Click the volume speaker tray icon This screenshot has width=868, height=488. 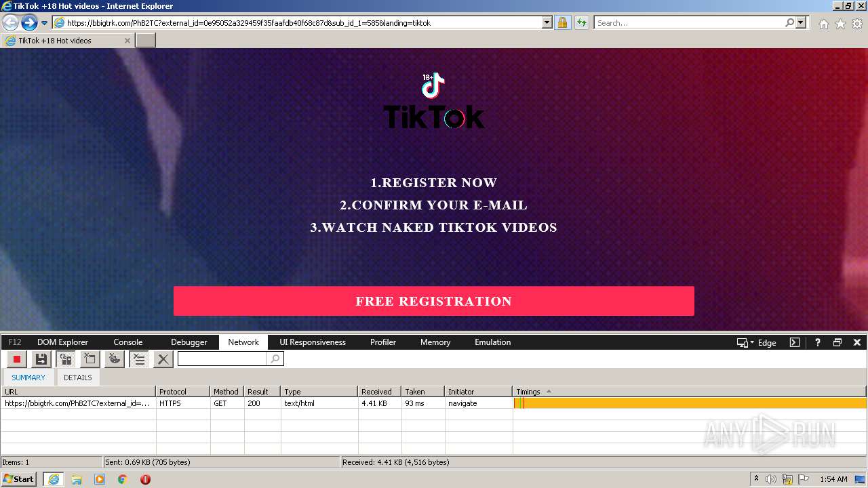click(771, 479)
